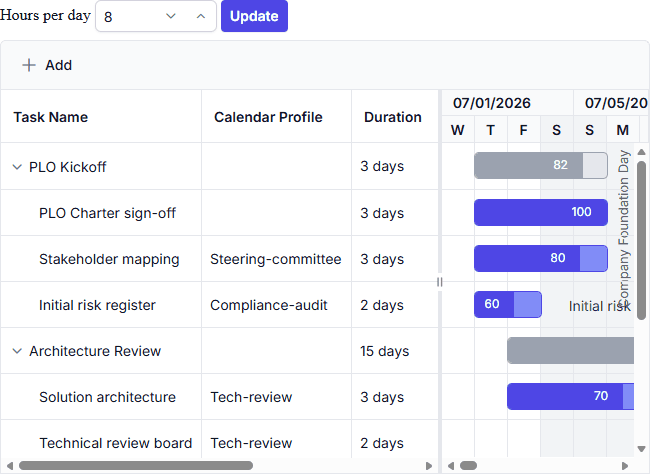Click the PLO Charter taskbar showing 100
Screen dimensions: 650x475
(541, 212)
